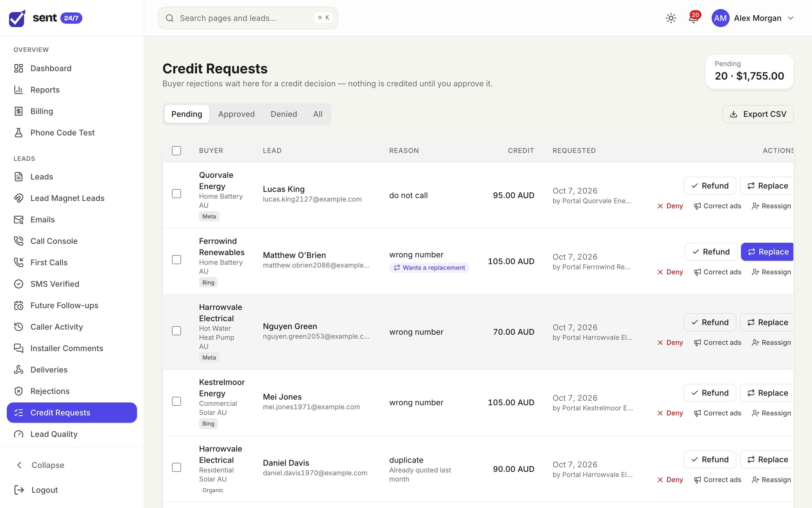Viewport: 812px width, 508px height.
Task: Open Lead Quality page
Action: point(72,434)
